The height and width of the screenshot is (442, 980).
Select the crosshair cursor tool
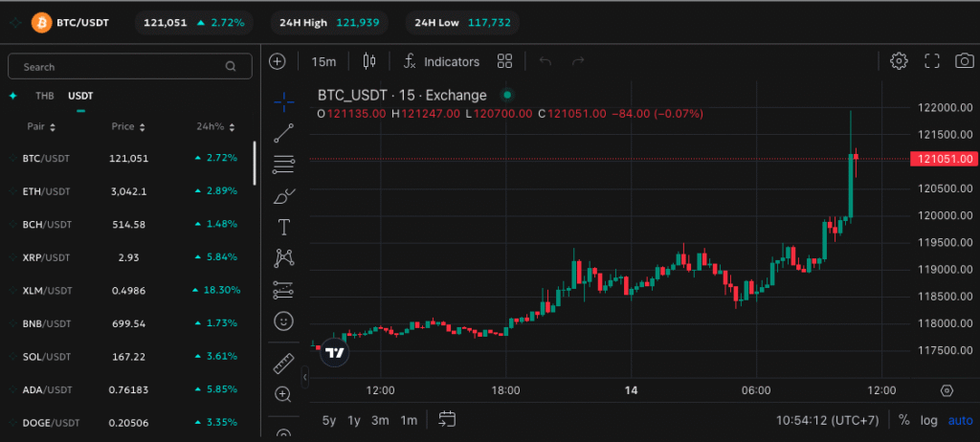283,102
